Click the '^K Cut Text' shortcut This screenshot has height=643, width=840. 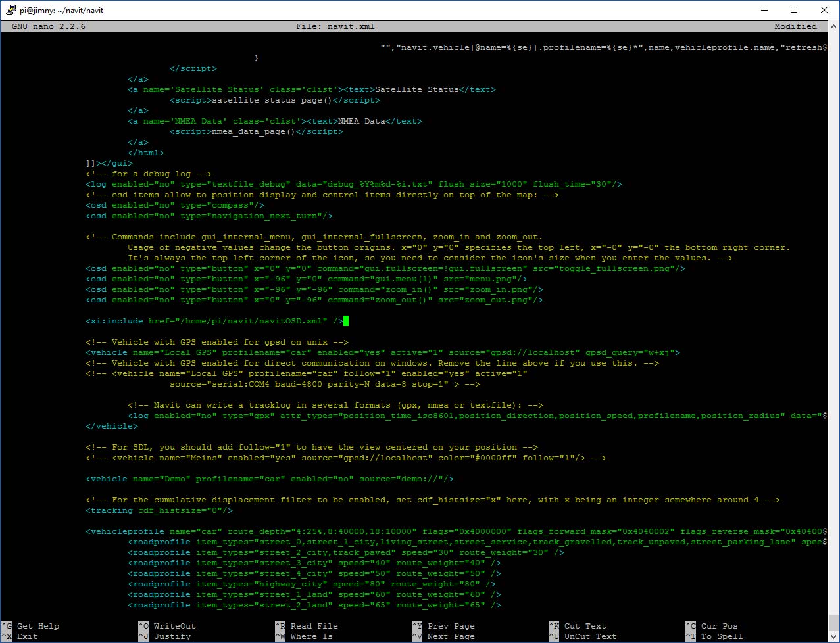pos(578,626)
